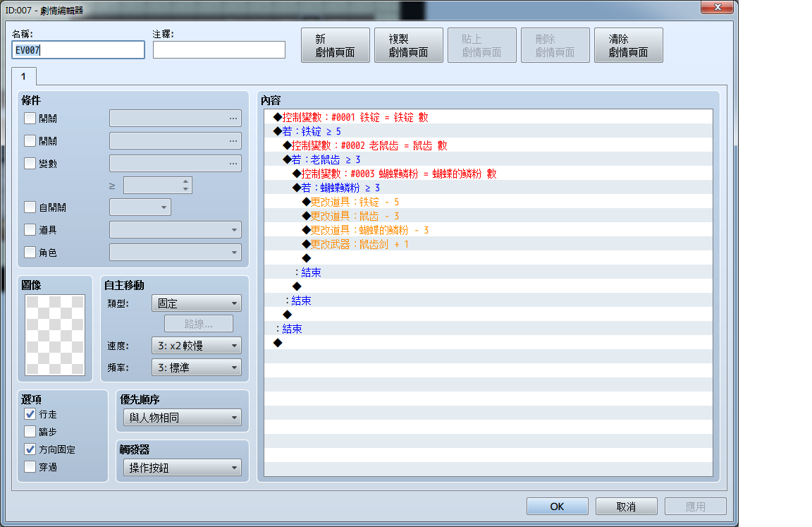Tick the 變數 condition checkbox
This screenshot has height=527, width=812.
(x=30, y=164)
